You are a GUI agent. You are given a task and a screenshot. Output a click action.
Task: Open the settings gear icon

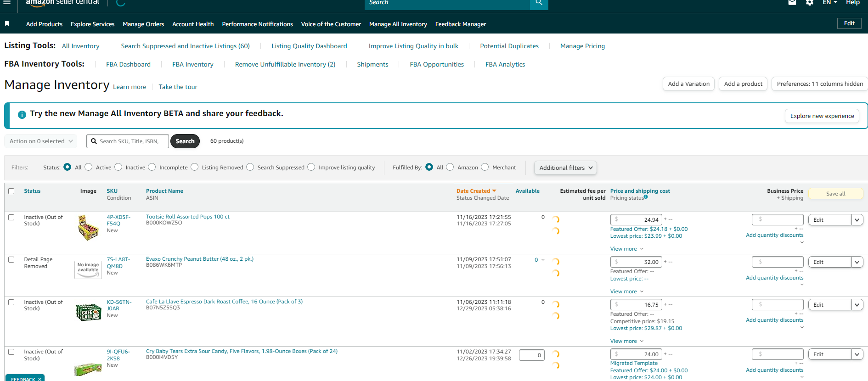pyautogui.click(x=810, y=3)
